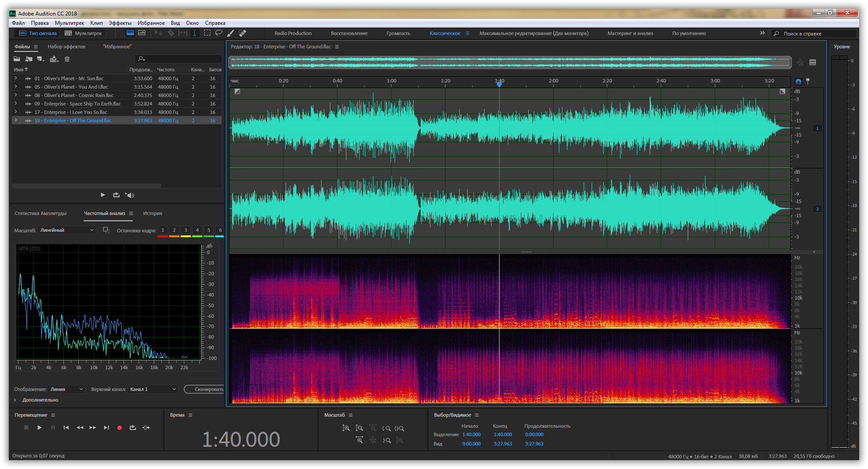Toggle channel 2 enable button

[x=818, y=209]
